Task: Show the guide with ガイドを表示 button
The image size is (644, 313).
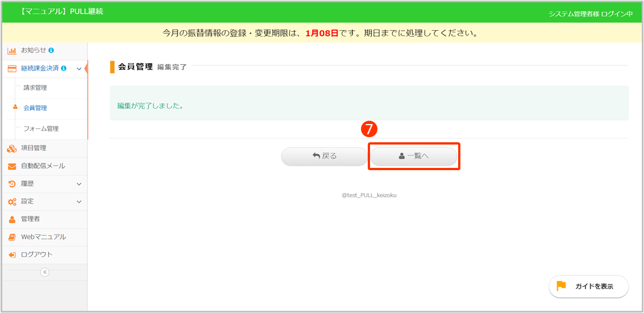Action: coord(588,286)
